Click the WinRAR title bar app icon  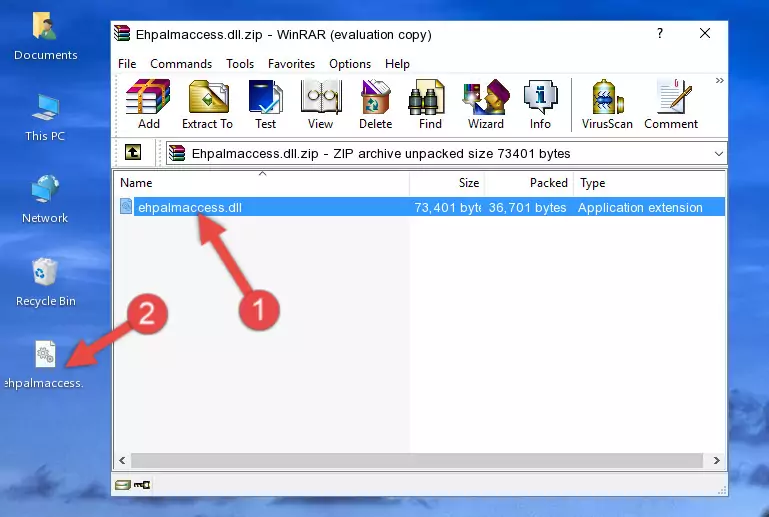(x=122, y=33)
